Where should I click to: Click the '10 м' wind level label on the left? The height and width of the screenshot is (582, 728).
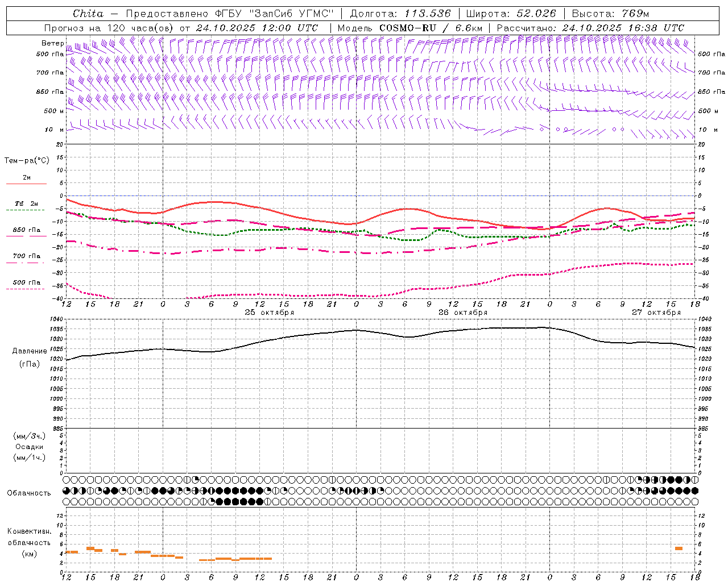pyautogui.click(x=55, y=130)
